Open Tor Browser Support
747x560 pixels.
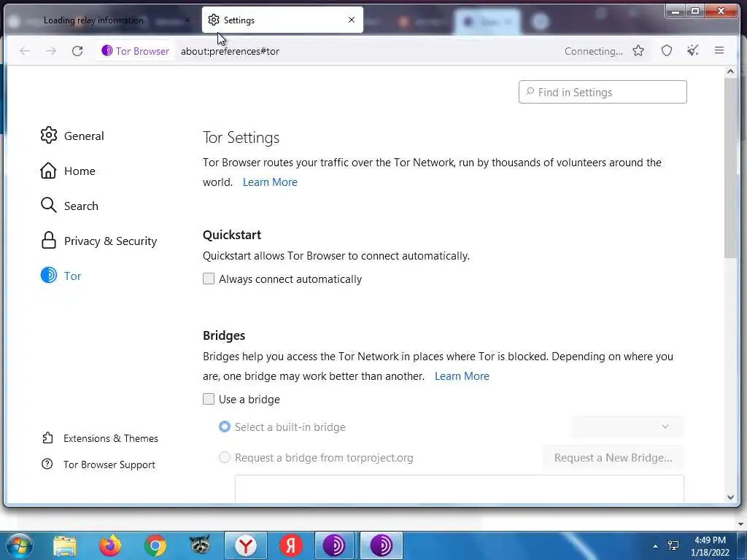click(98, 464)
